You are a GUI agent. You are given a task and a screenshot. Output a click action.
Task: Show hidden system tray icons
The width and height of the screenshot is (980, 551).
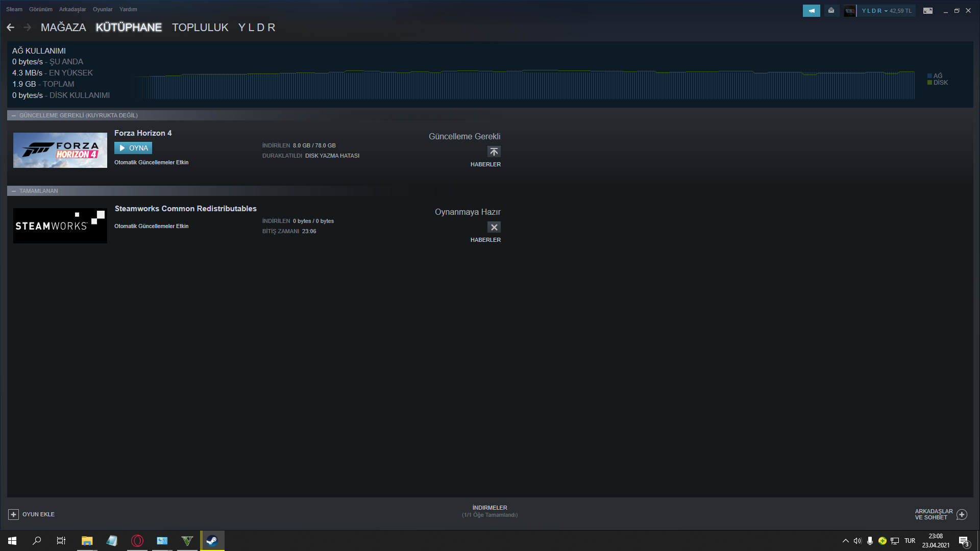(x=845, y=541)
